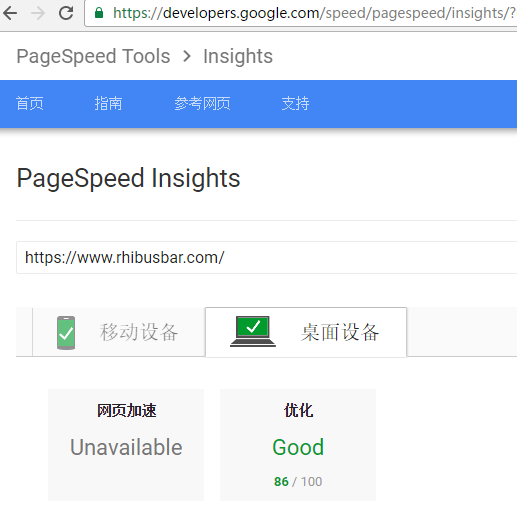The width and height of the screenshot is (517, 516).
Task: Click the laptop checkmark icon
Action: [x=253, y=331]
